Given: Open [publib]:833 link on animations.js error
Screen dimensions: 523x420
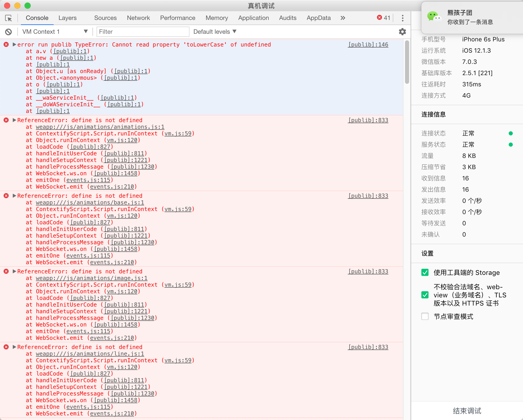Looking at the screenshot, I should click(368, 120).
